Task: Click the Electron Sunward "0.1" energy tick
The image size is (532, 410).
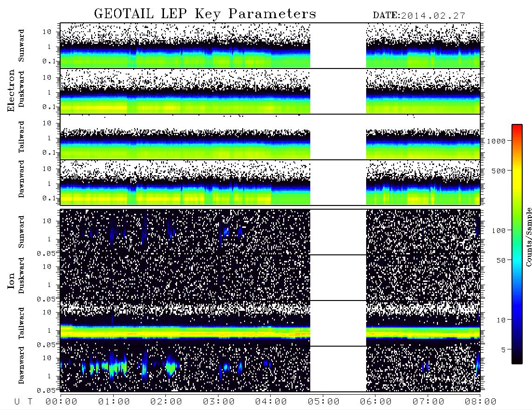Action: 49,61
